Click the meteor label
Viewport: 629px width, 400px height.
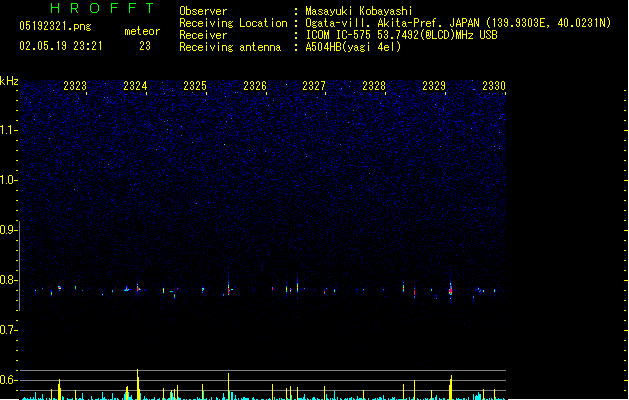[142, 31]
